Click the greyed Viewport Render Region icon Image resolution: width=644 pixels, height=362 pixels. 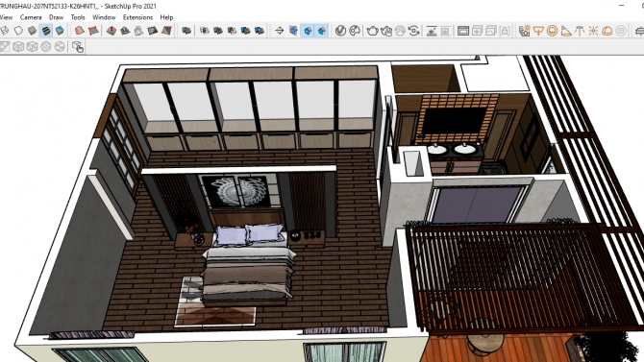tap(445, 31)
